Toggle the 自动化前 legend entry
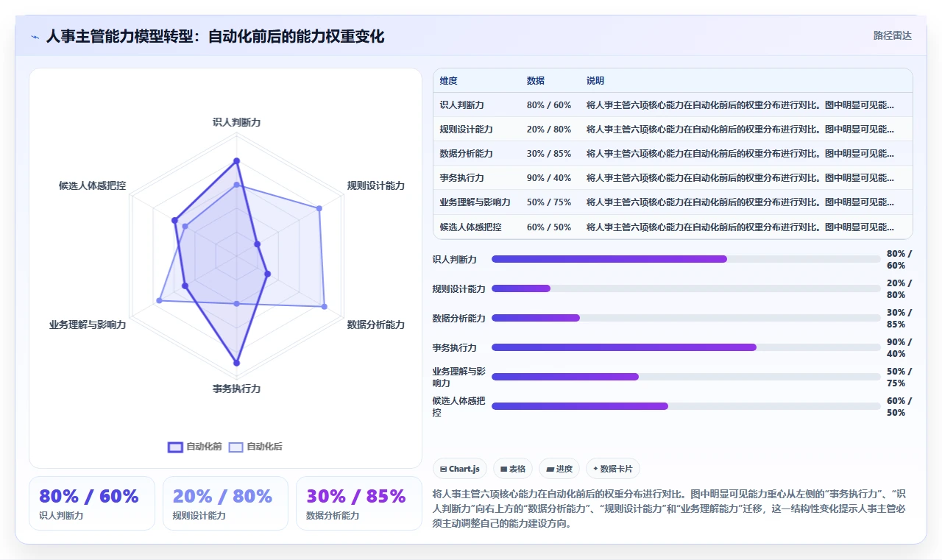Screen dimensions: 942x560 (x=195, y=447)
